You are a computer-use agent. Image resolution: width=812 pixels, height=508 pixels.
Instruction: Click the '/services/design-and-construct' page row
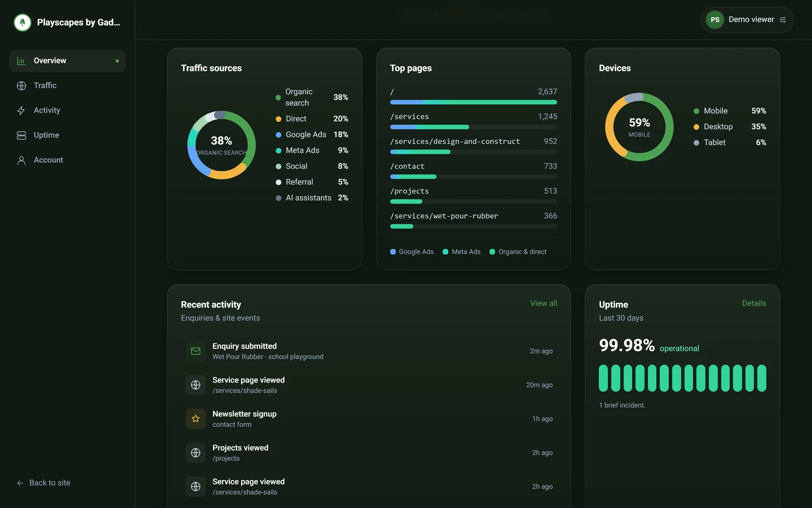coord(473,145)
